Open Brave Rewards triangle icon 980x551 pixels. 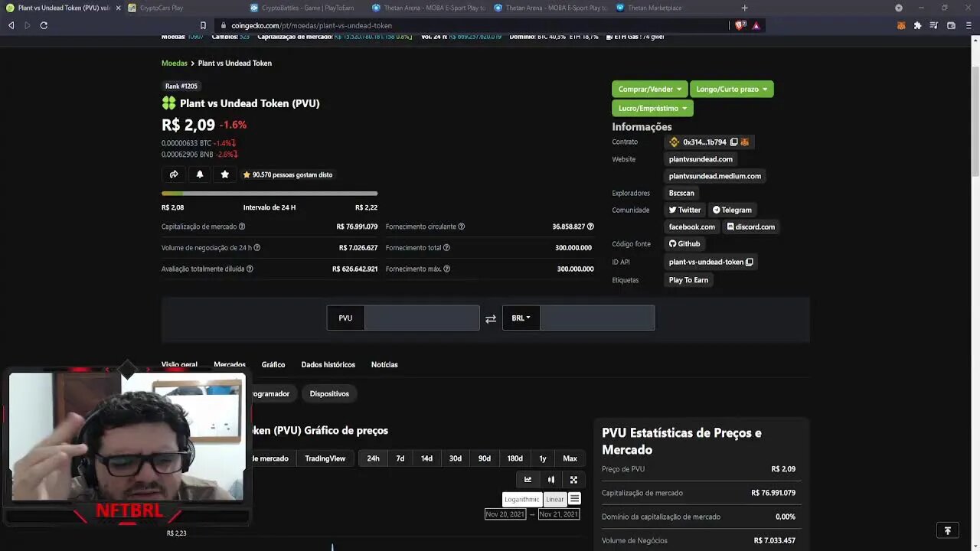click(756, 25)
